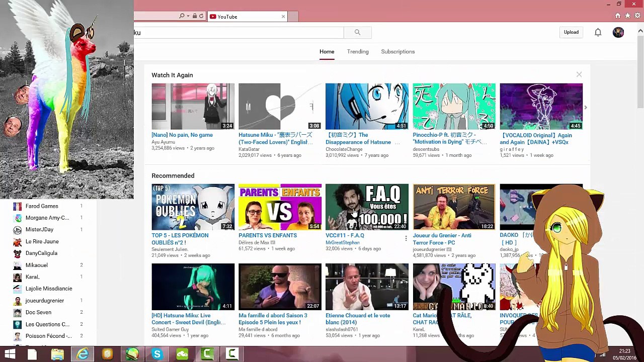Click the address bar lock icon
644x362 pixels.
point(195,16)
